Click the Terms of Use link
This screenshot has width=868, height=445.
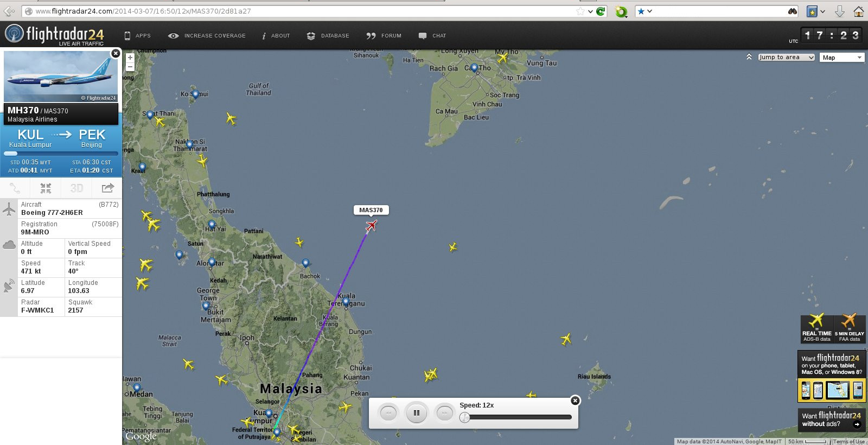[849, 442]
